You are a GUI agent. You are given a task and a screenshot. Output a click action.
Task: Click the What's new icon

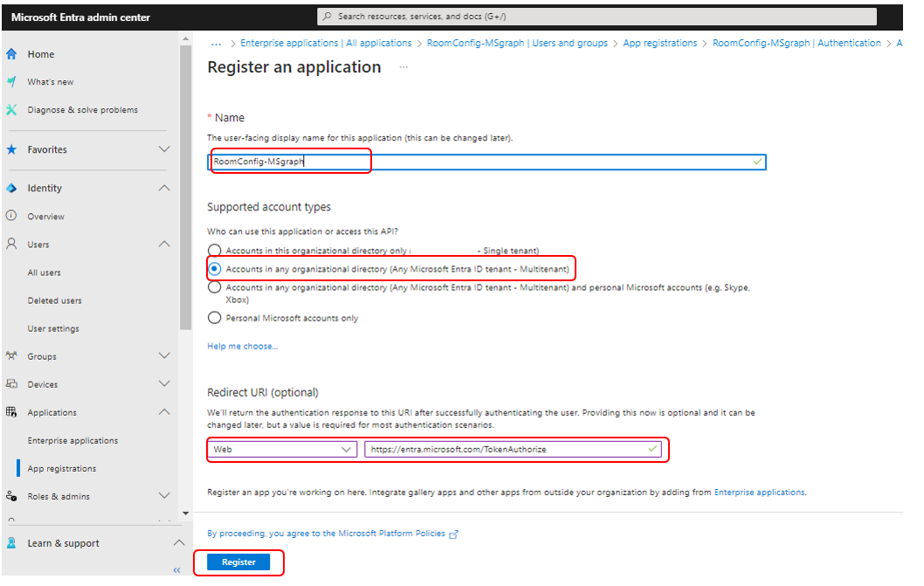11,82
